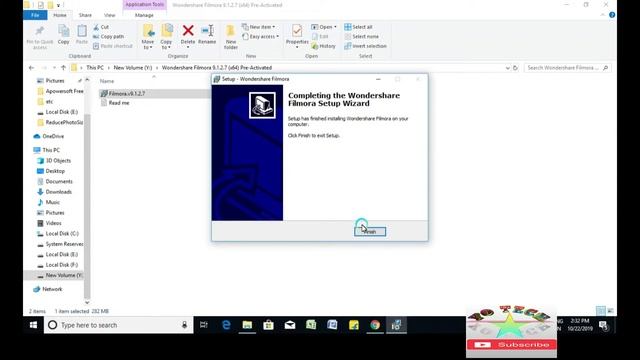Click Invert selection in ribbon
640x360 pixels.
[x=365, y=46]
